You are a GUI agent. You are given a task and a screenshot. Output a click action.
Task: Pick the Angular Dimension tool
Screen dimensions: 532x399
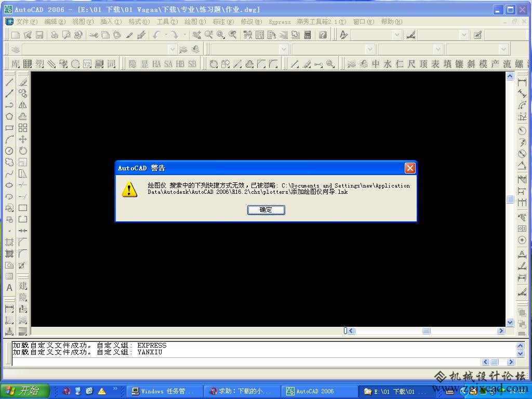pyautogui.click(x=522, y=165)
